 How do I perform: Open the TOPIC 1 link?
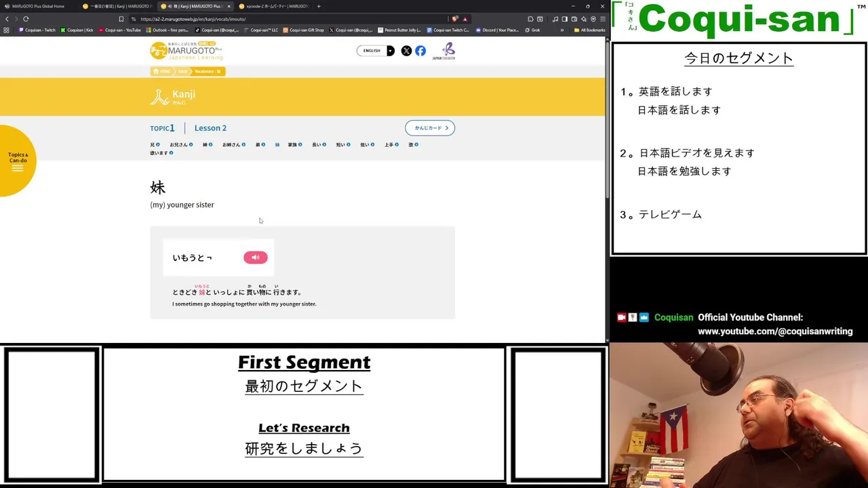click(x=162, y=128)
